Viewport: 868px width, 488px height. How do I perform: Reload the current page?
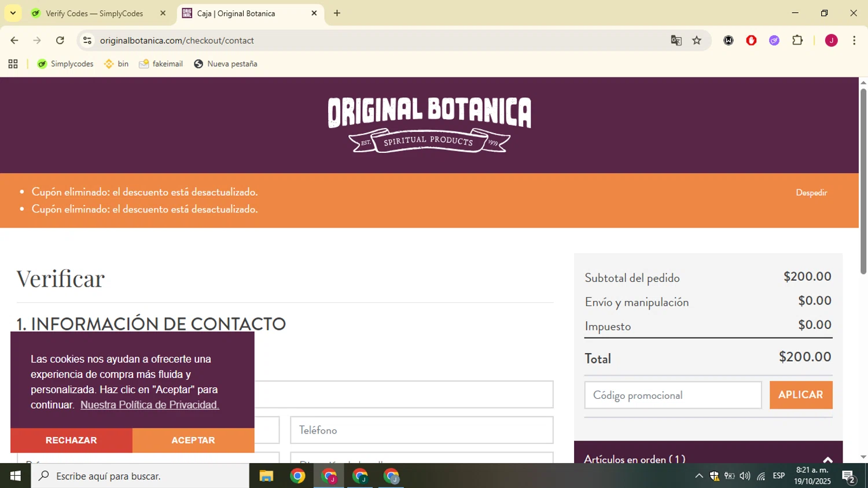60,41
